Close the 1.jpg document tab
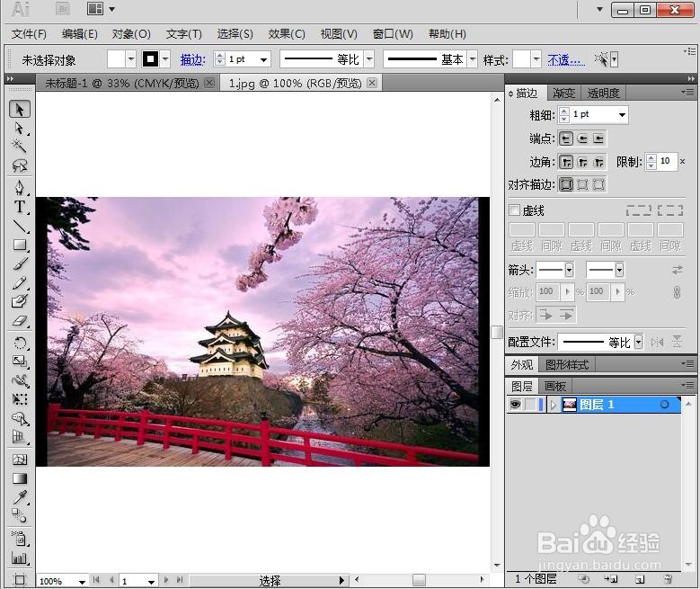700x589 pixels. click(372, 83)
